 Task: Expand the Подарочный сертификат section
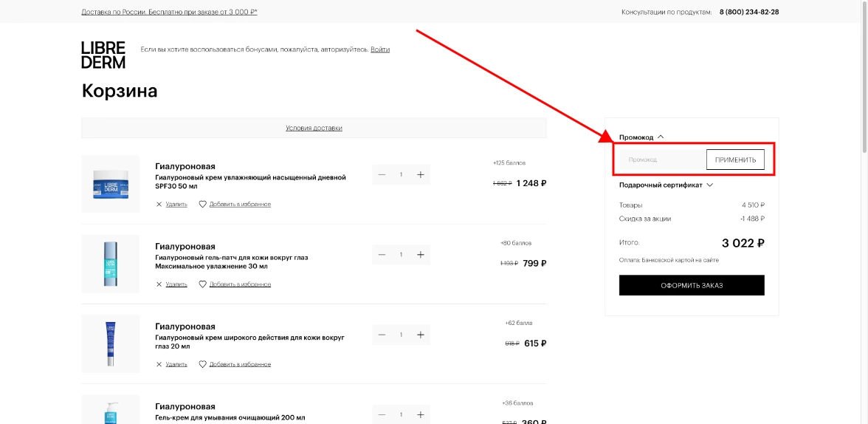point(709,185)
